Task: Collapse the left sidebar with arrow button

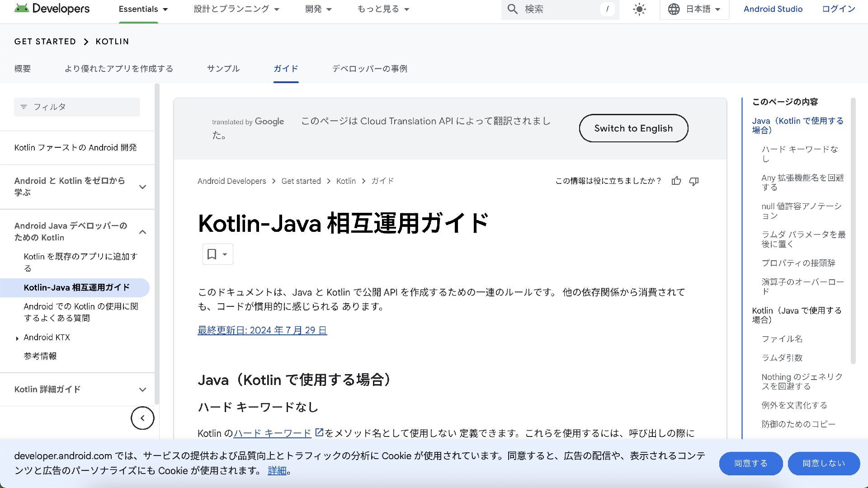Action: [142, 418]
